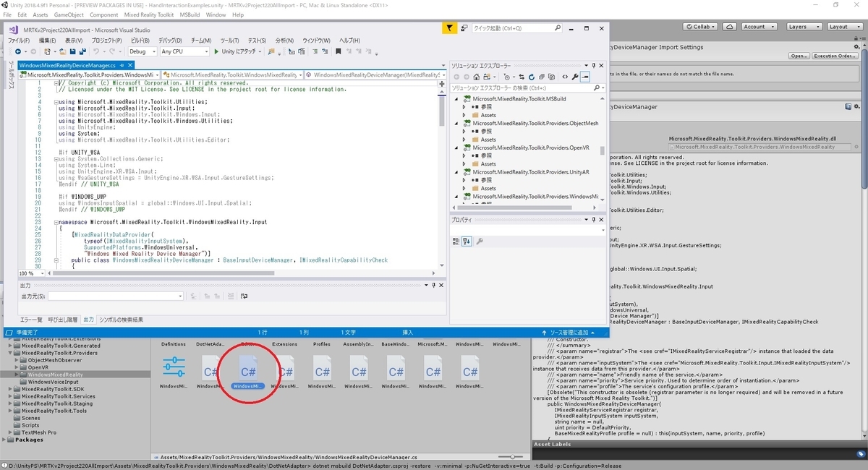Collapse Microsoft.MixedReality.Toolkit.MSBuild project node

(x=456, y=98)
